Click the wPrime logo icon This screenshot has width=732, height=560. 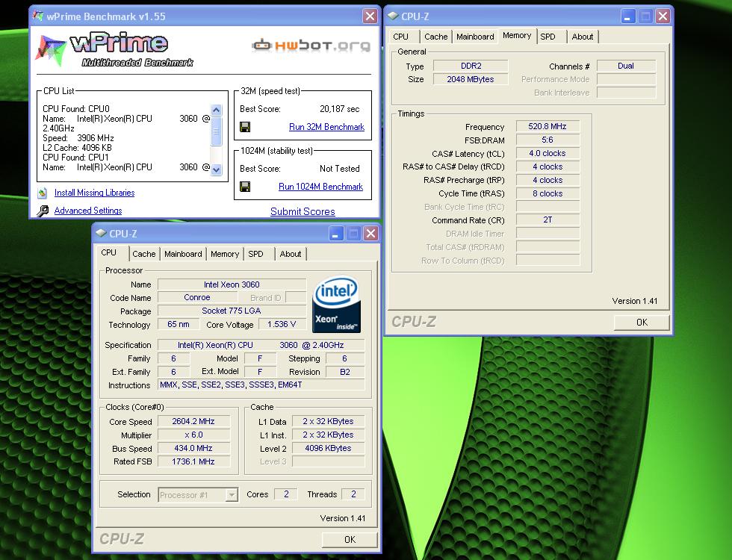pos(51,50)
